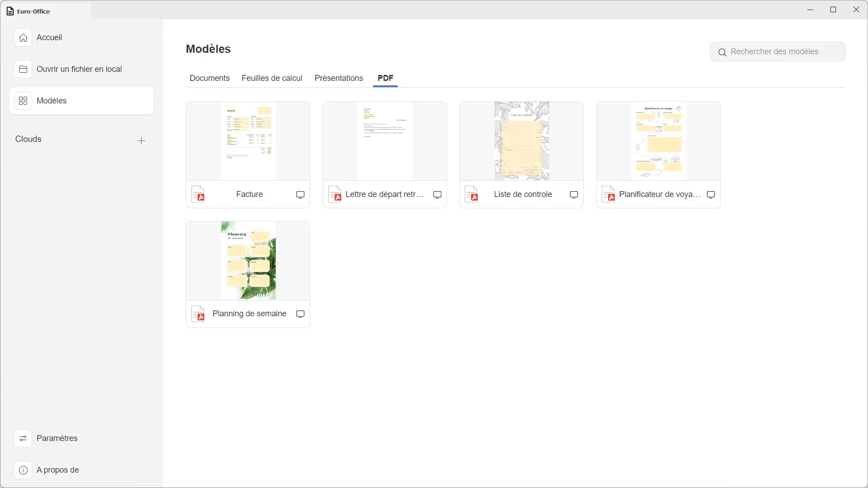Click the Modèles grid icon in sidebar
Image resolution: width=868 pixels, height=488 pixels.
click(x=23, y=101)
